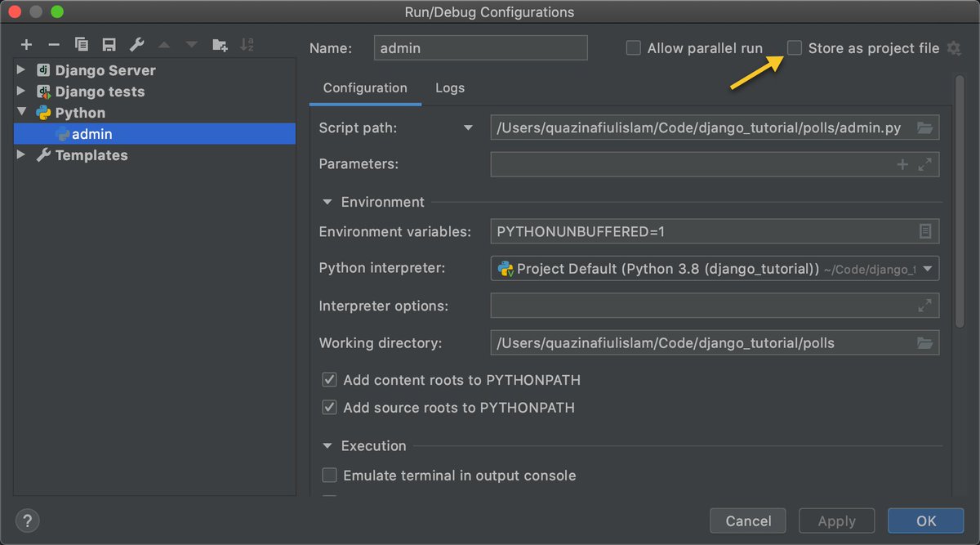The width and height of the screenshot is (980, 545).
Task: Open gear settings next to Store as project file
Action: coord(954,48)
